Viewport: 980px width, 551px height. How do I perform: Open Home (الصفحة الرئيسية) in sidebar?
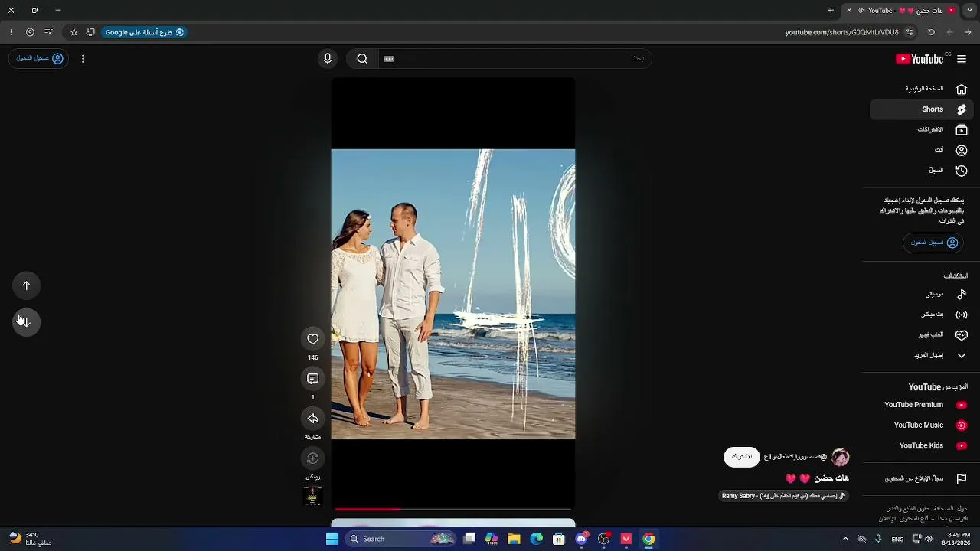pos(922,89)
